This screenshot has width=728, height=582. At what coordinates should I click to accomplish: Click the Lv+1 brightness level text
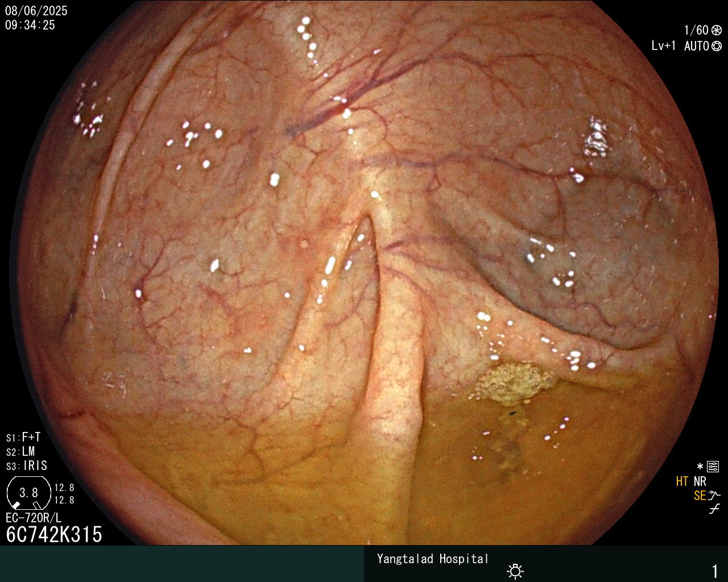pos(664,46)
